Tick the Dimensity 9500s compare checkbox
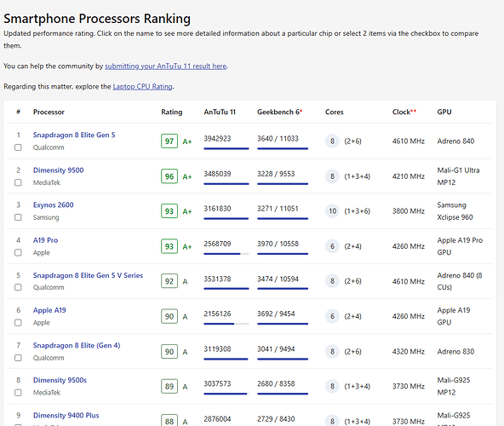Image resolution: width=504 pixels, height=426 pixels. (18, 393)
